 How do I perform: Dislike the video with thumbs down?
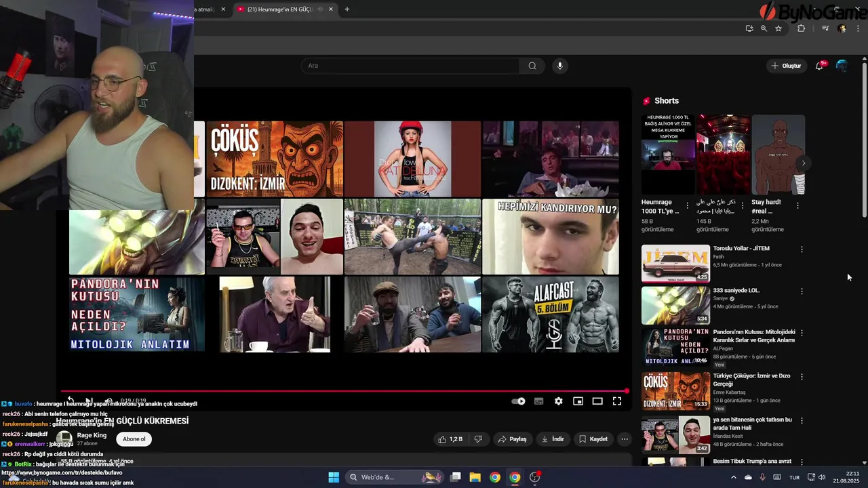pyautogui.click(x=478, y=439)
